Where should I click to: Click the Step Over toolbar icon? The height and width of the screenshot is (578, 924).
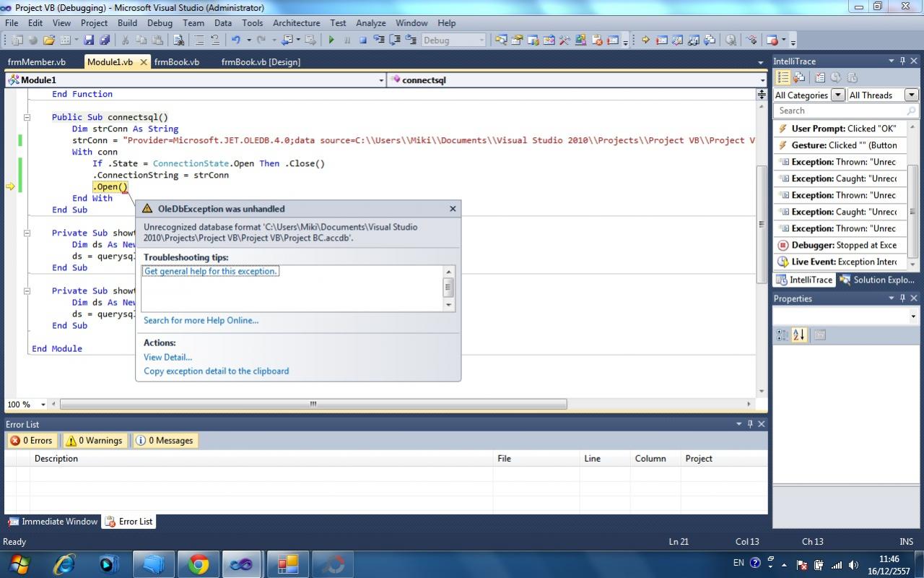coord(394,40)
